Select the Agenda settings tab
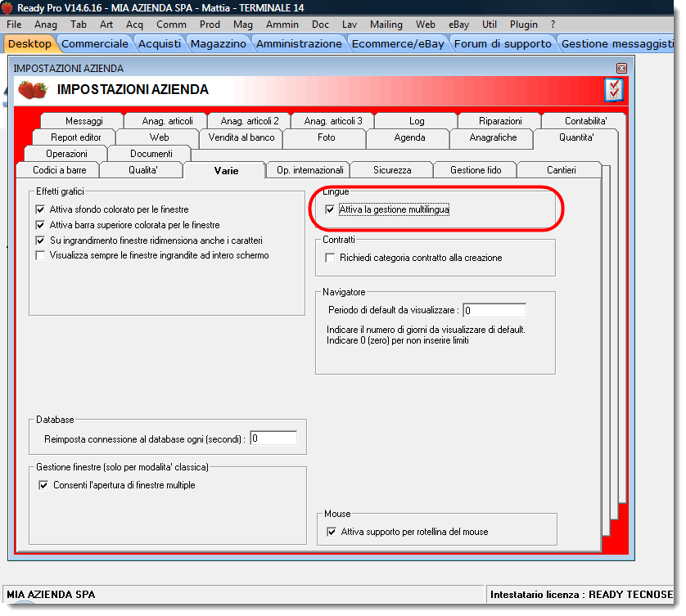The image size is (686, 616). (408, 137)
